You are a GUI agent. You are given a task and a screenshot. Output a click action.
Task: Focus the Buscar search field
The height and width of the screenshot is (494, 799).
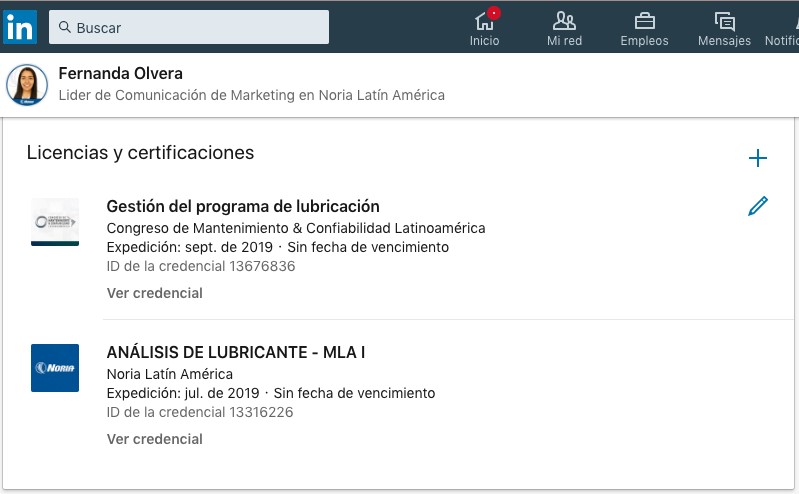point(189,27)
